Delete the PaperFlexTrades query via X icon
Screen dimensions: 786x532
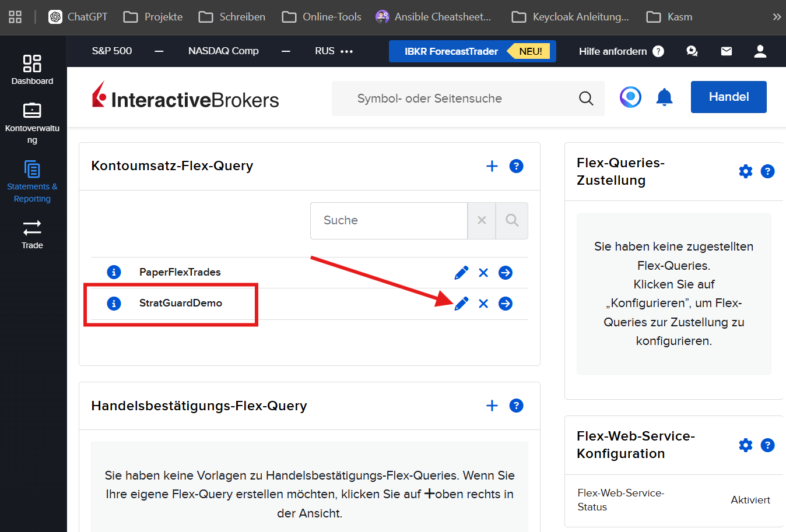483,272
